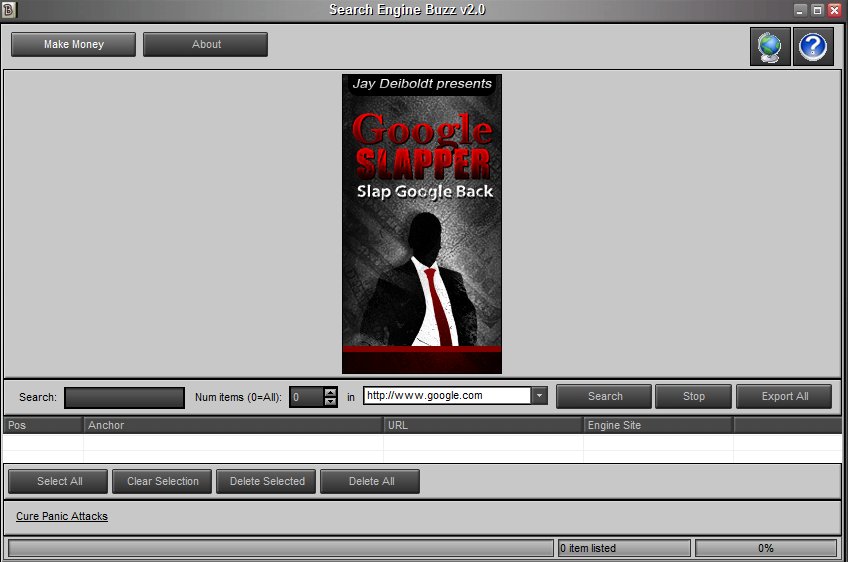Click the app icon in title bar
The image size is (848, 562).
(x=9, y=9)
